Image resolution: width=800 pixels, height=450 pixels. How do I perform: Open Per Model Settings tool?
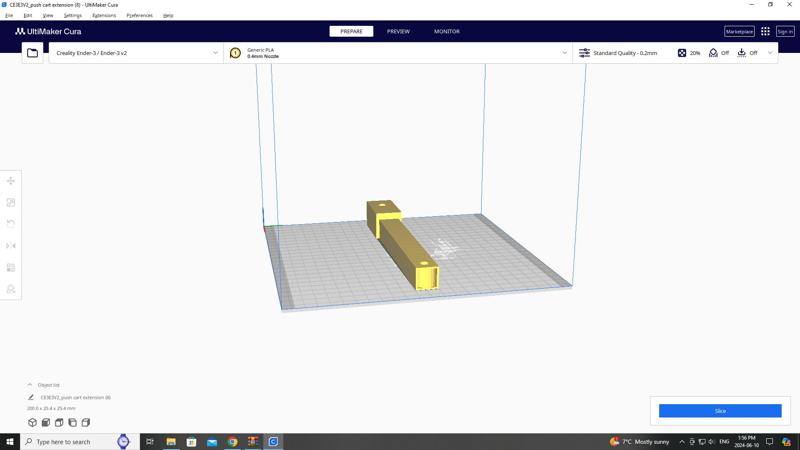[x=11, y=267]
